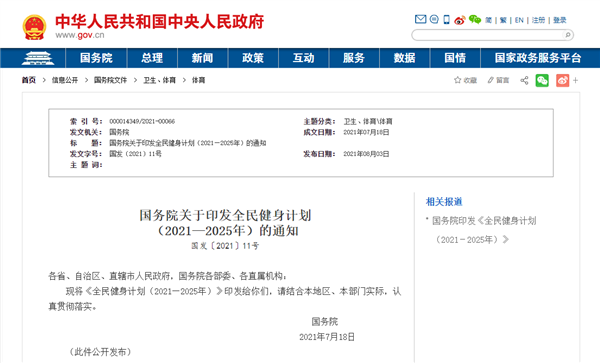Switch to English EN version
The height and width of the screenshot is (363, 600).
coord(519,20)
